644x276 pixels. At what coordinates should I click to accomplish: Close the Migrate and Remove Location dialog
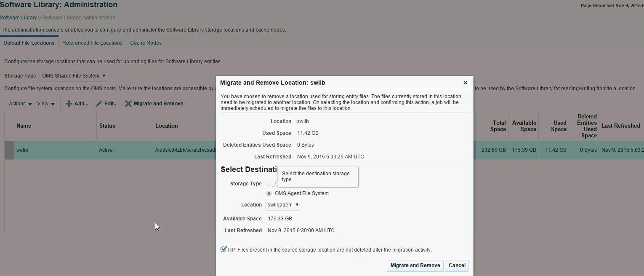465,83
